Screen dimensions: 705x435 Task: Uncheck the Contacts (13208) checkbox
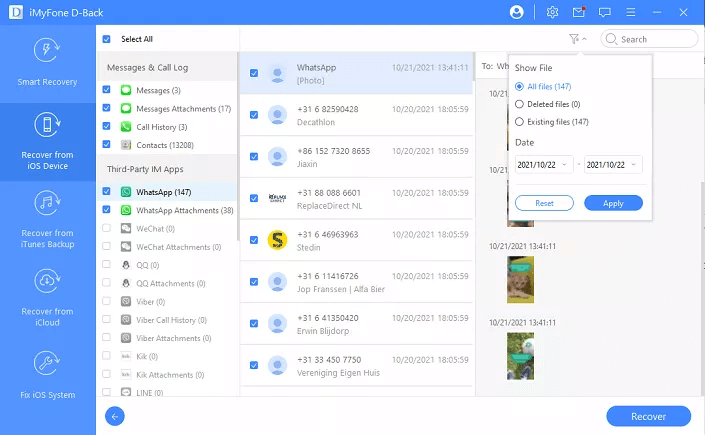(107, 144)
